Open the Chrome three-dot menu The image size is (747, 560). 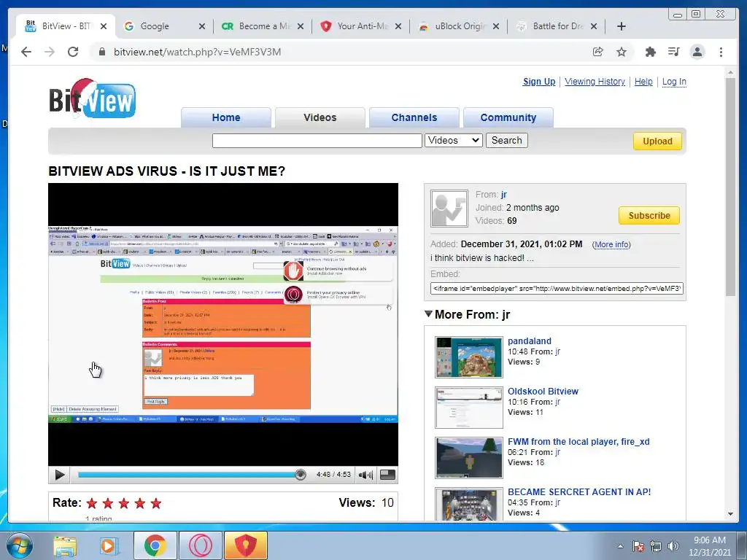(x=721, y=52)
